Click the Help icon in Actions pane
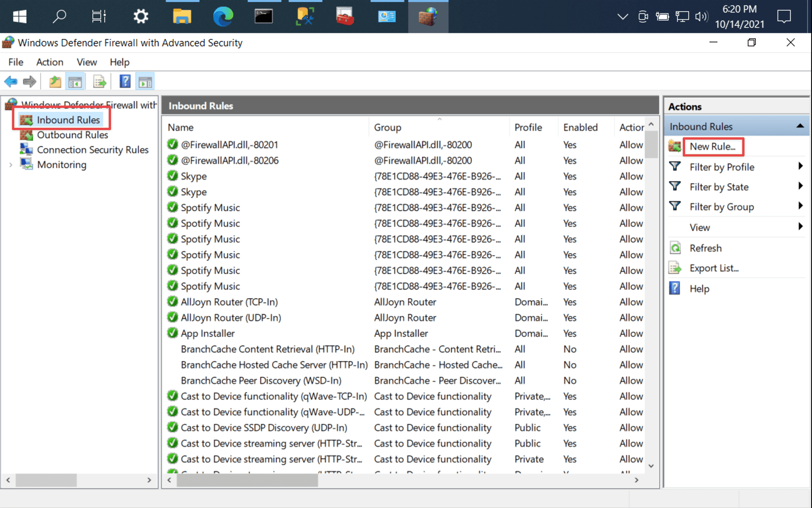The height and width of the screenshot is (508, 812). 674,288
